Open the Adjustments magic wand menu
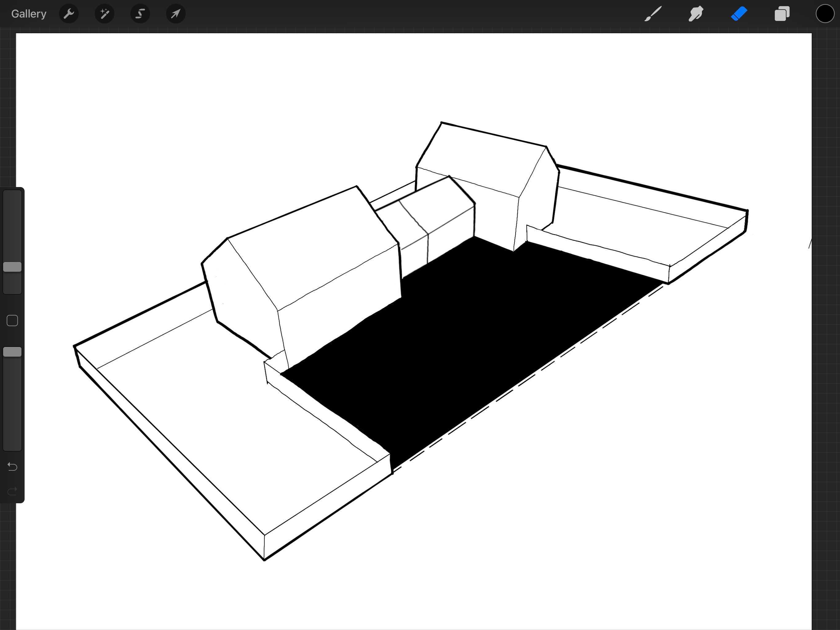The height and width of the screenshot is (630, 840). coord(105,14)
